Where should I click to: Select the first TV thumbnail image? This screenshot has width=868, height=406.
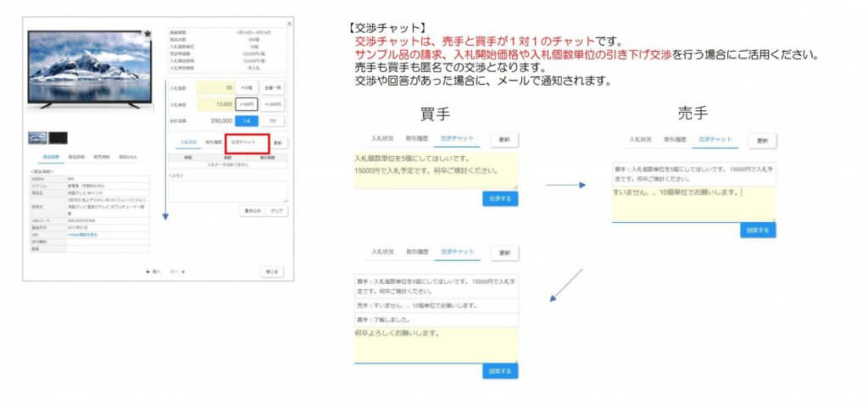37,138
